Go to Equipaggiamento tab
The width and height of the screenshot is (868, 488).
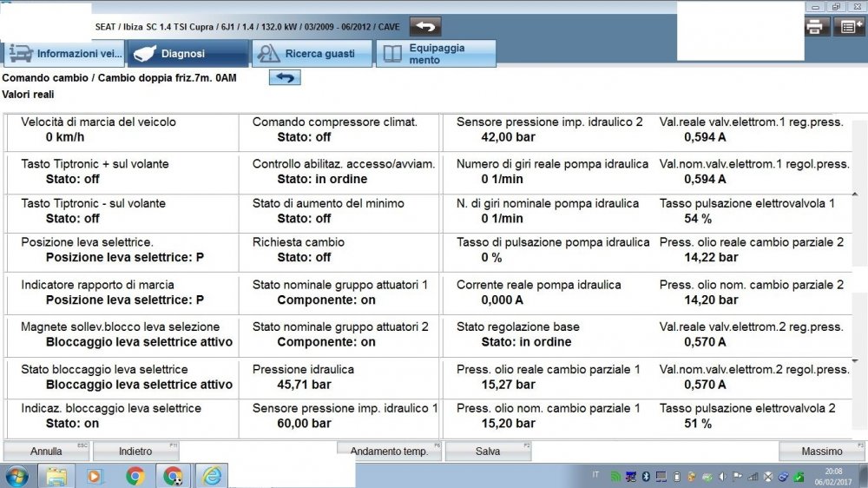(436, 54)
